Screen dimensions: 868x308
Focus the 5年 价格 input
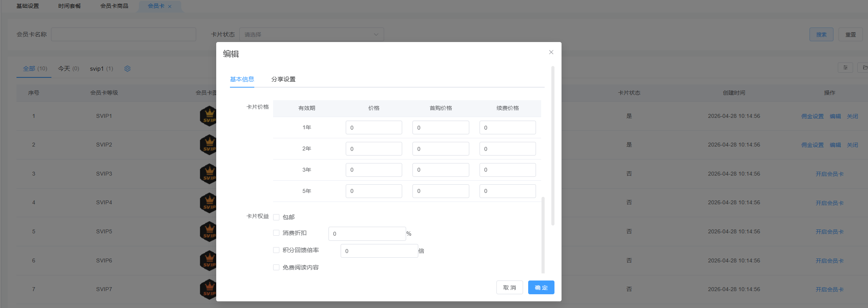[374, 191]
